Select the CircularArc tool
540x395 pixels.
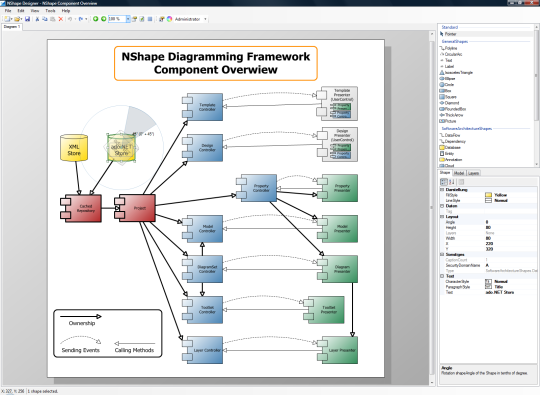[x=451, y=54]
